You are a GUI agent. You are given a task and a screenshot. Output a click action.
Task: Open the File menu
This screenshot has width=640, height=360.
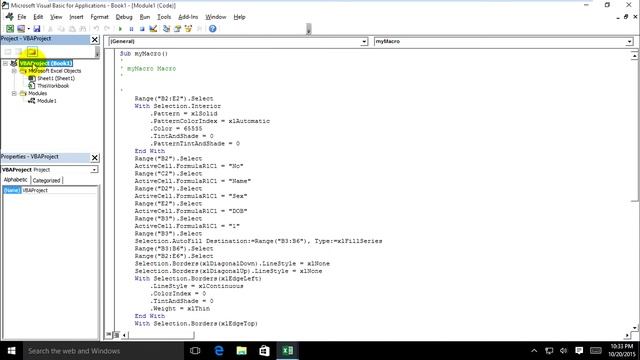click(x=22, y=17)
